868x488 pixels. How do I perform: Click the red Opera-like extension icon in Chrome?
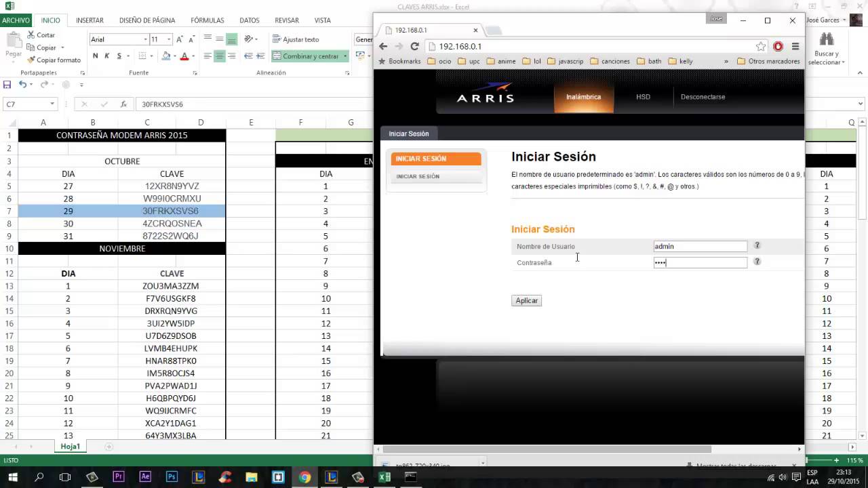tap(778, 46)
